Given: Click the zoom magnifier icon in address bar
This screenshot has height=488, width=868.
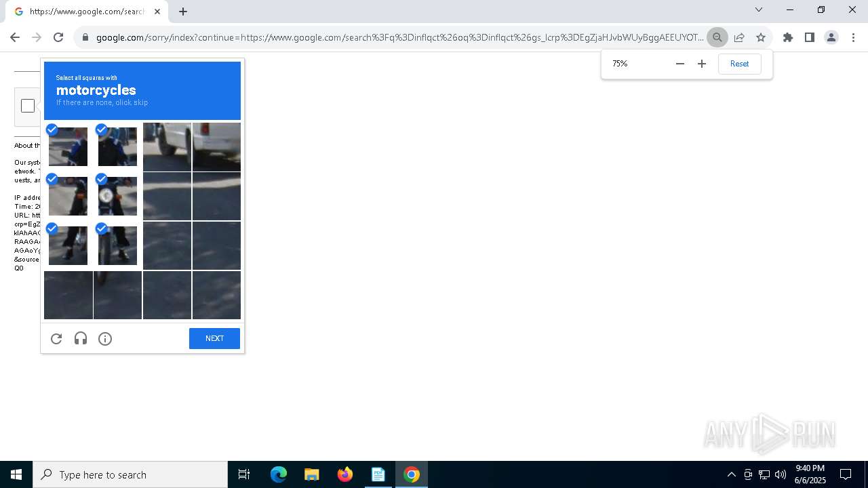Looking at the screenshot, I should (717, 37).
